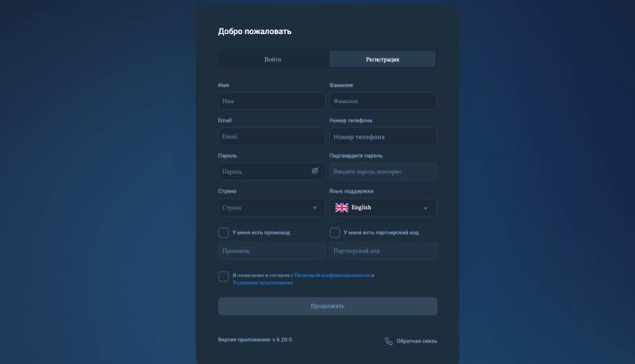Tick the У меня есть партнерский код checkbox
The width and height of the screenshot is (635, 364).
334,232
